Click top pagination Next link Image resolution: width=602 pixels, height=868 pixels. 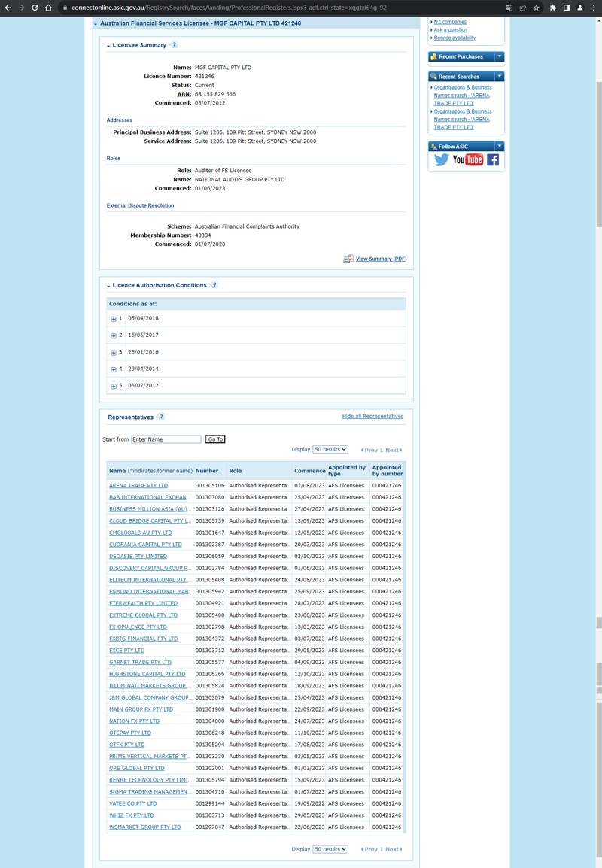pyautogui.click(x=394, y=450)
